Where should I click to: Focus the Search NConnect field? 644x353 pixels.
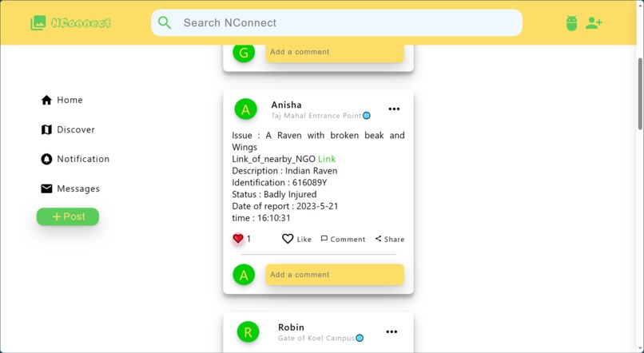click(337, 22)
